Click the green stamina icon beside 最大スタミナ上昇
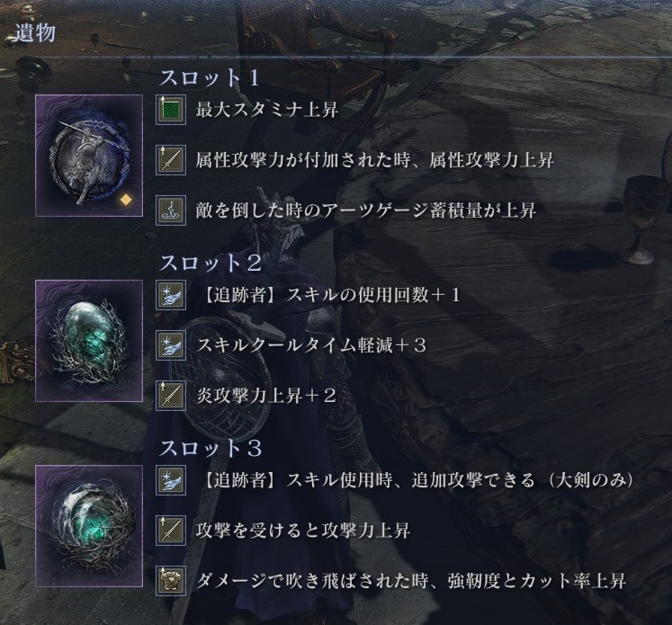This screenshot has width=672, height=625. (171, 110)
